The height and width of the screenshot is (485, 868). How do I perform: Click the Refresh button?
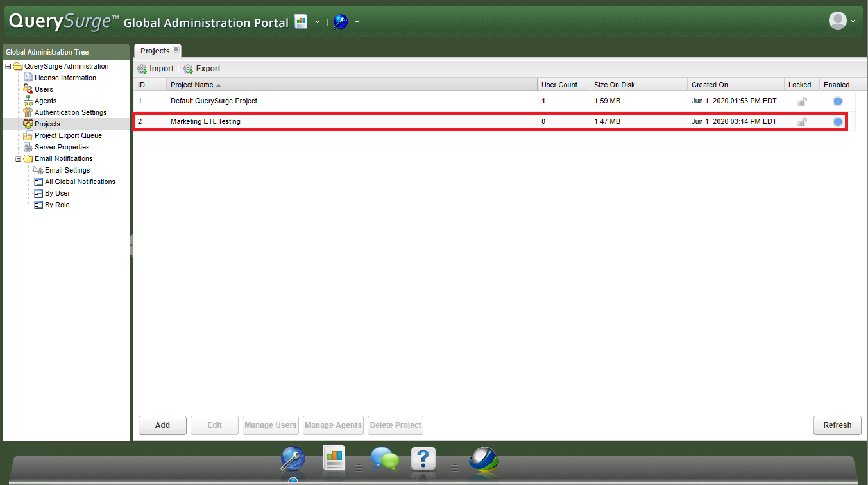coord(837,425)
